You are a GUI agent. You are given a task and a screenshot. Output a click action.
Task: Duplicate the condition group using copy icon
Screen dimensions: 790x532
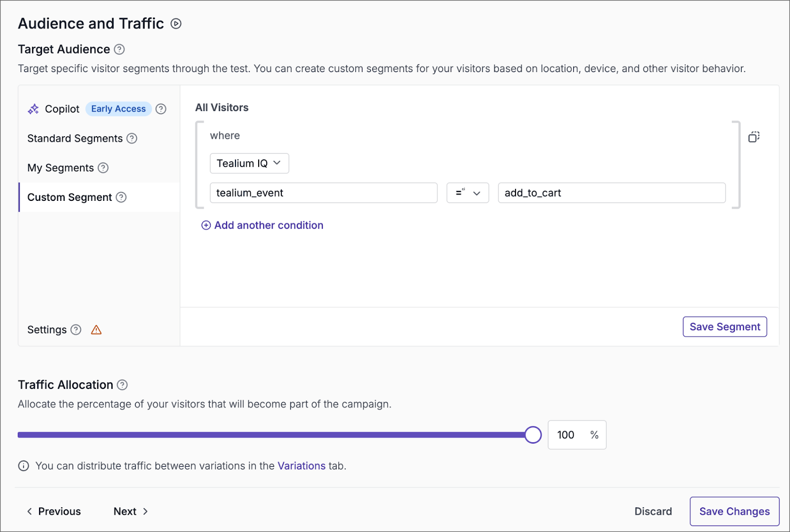click(x=753, y=137)
